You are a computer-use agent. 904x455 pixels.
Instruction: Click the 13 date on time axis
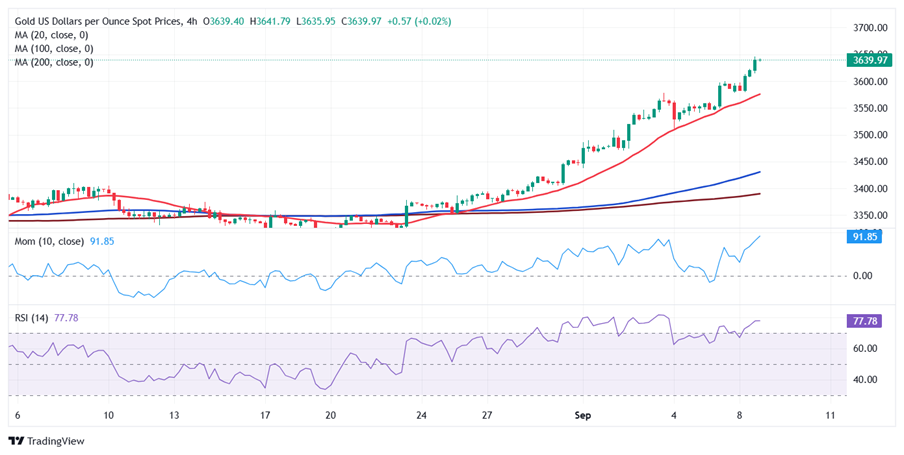click(x=173, y=415)
